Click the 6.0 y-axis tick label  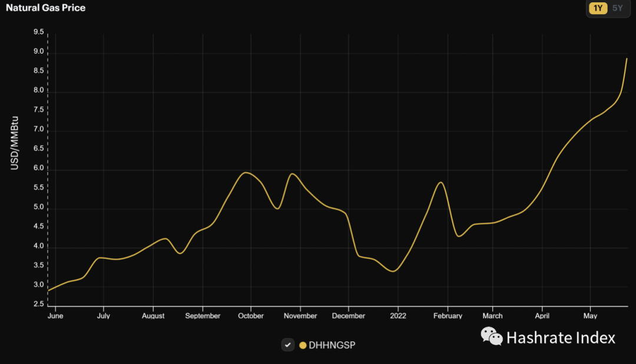[x=39, y=168]
